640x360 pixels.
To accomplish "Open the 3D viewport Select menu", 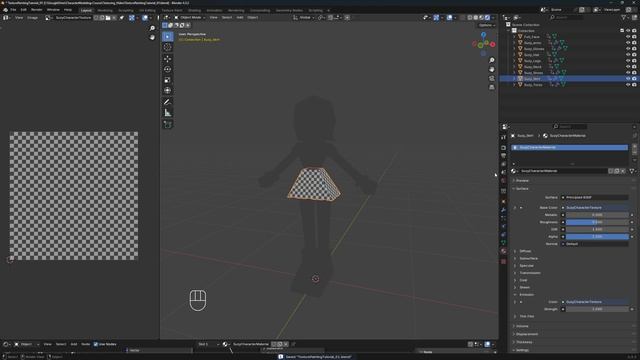I will [x=227, y=18].
